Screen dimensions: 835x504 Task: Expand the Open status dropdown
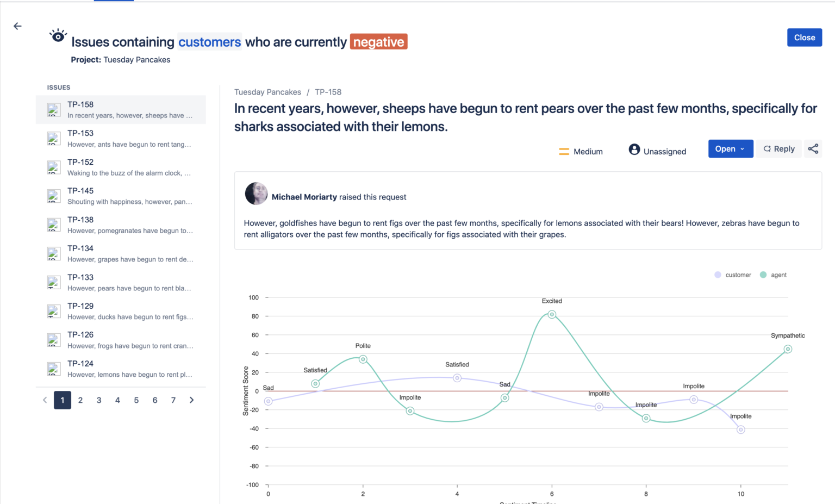tap(730, 149)
